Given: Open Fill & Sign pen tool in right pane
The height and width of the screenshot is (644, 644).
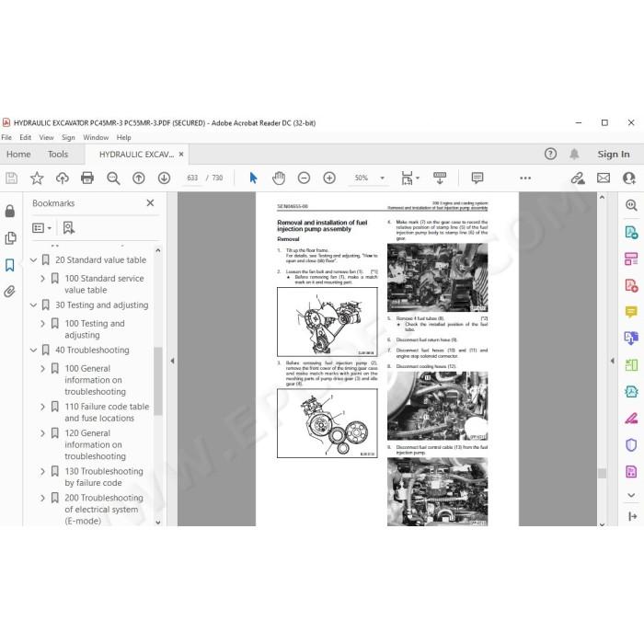Looking at the screenshot, I should [631, 419].
